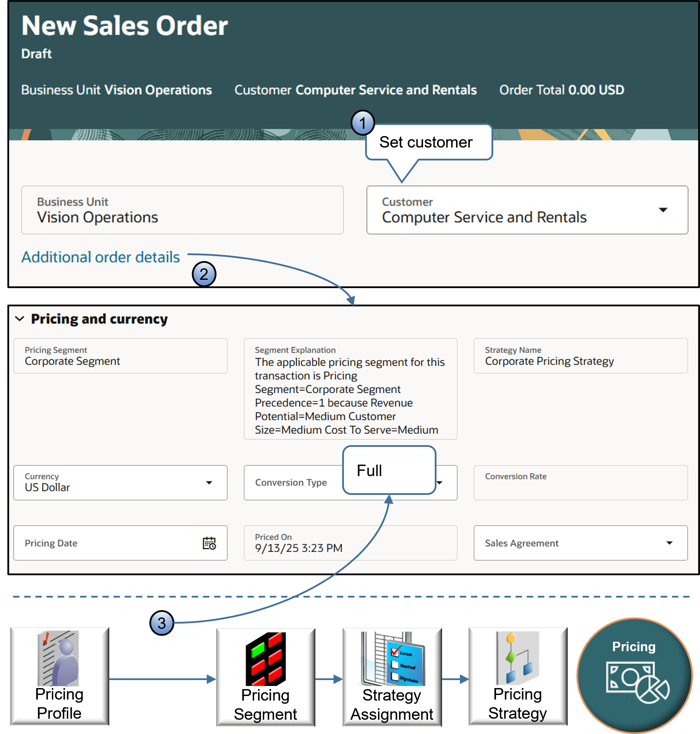Screen dimensions: 700x734
Task: Open the Conversion Type dropdown
Action: click(x=440, y=482)
